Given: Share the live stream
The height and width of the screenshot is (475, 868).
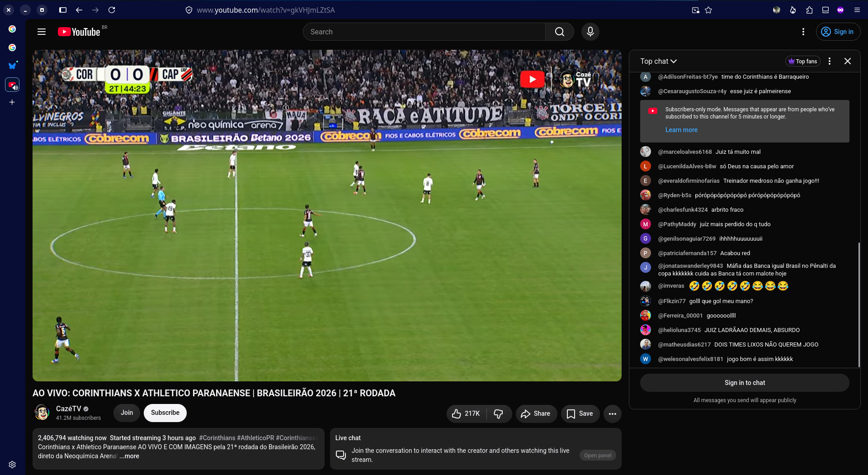Looking at the screenshot, I should [536, 413].
